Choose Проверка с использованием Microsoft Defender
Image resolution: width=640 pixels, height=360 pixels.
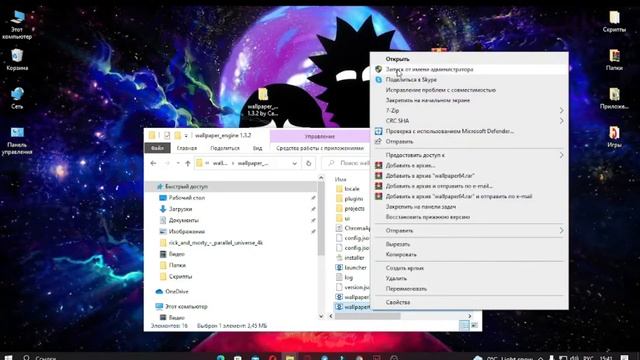[x=469, y=131]
